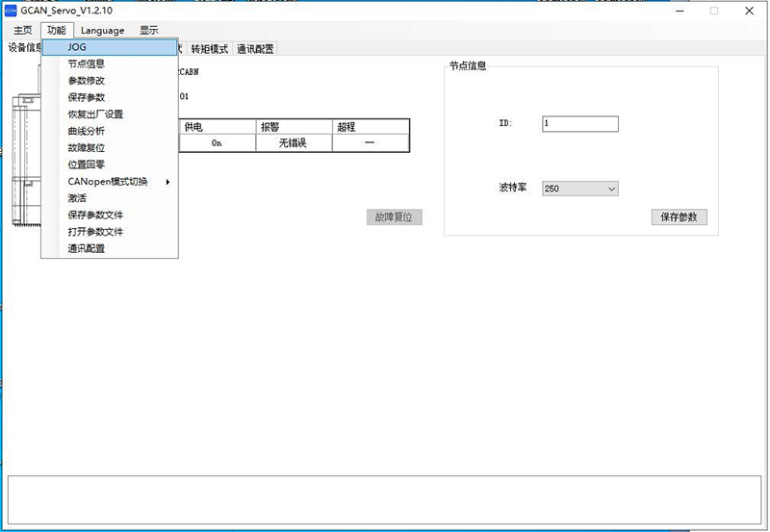The width and height of the screenshot is (770, 532).
Task: Switch to the 转矩模式 tab
Action: 209,48
